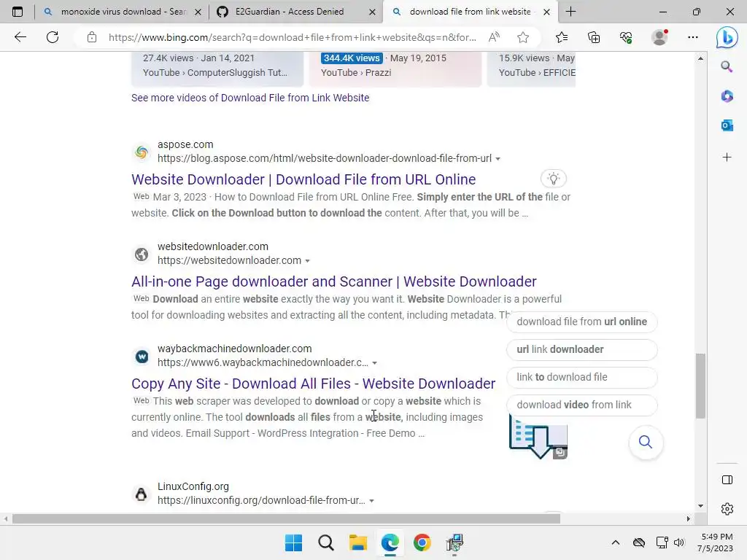
Task: Click the aspose.com site favicon
Action: (x=142, y=152)
